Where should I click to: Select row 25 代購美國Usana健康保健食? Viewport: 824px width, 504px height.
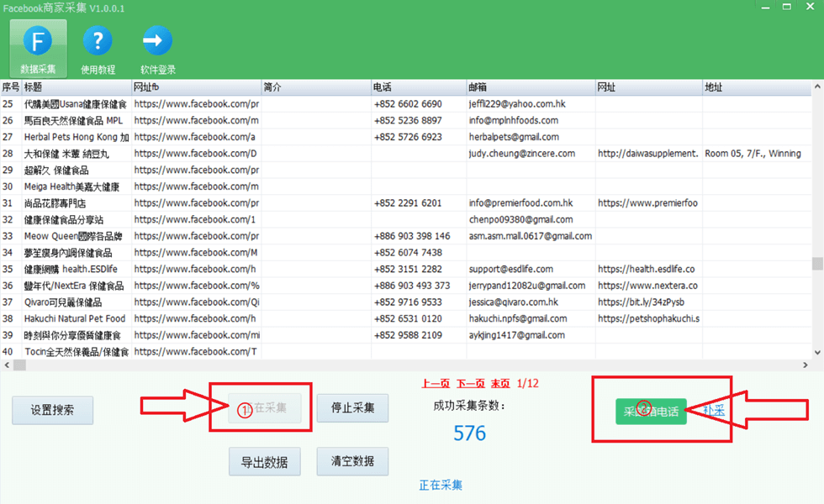point(405,104)
